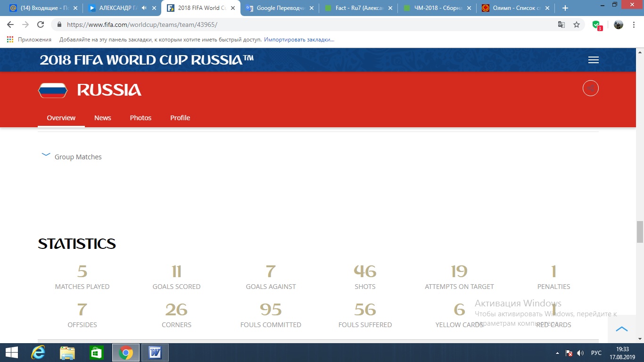
Task: Click the page vertical scrollbar thumb
Action: (x=640, y=231)
